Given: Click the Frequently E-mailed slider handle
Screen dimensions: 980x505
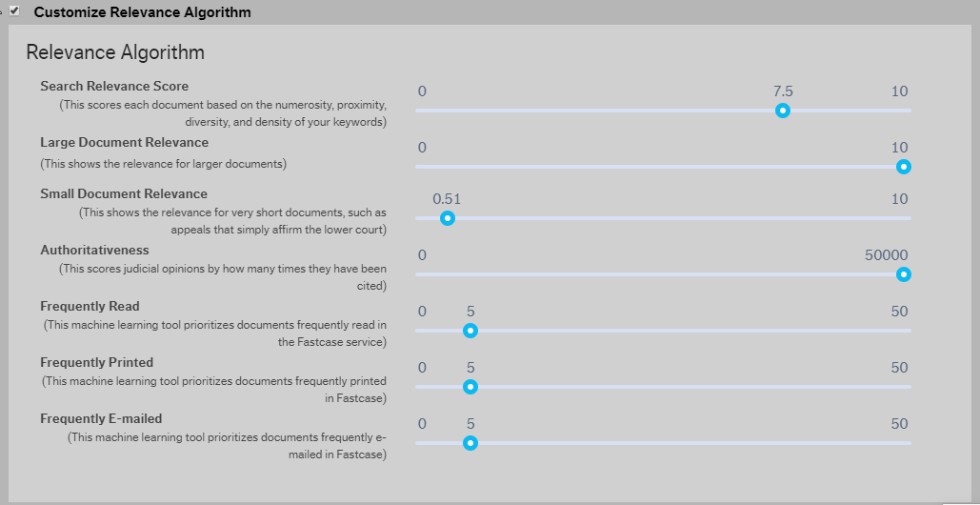Looking at the screenshot, I should pos(470,443).
